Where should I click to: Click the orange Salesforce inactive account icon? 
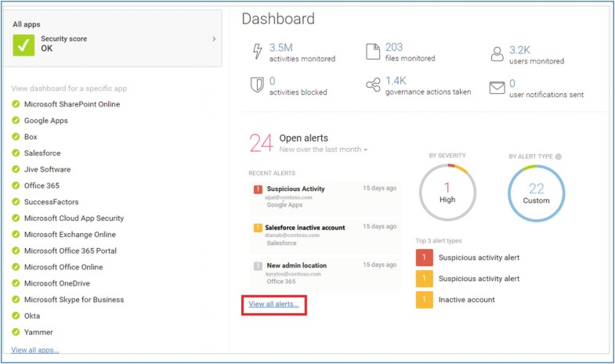pyautogui.click(x=258, y=228)
